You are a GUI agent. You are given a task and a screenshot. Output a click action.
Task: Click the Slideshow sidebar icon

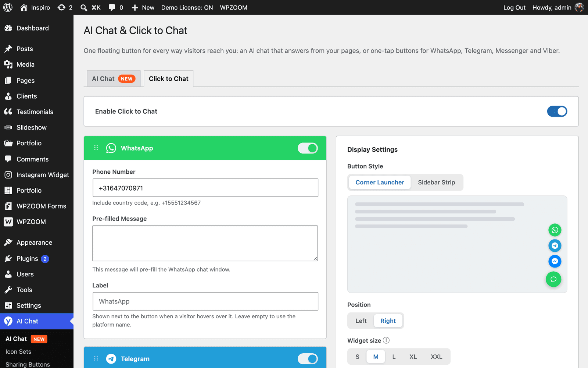8,127
